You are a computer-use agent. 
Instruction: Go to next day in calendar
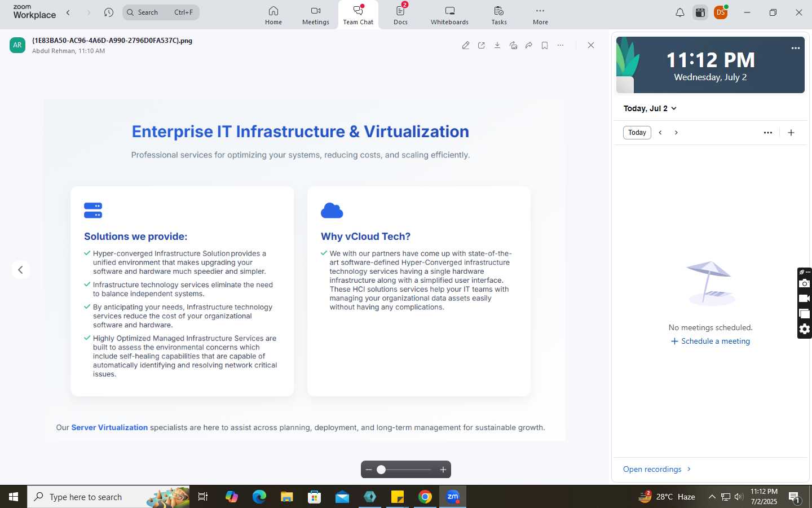(x=676, y=133)
